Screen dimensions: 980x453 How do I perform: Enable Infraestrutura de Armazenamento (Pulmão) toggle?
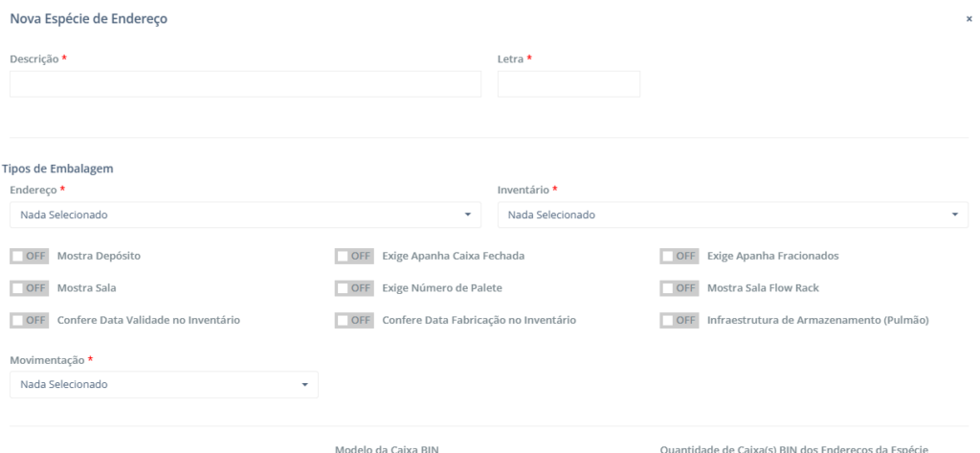click(x=679, y=320)
